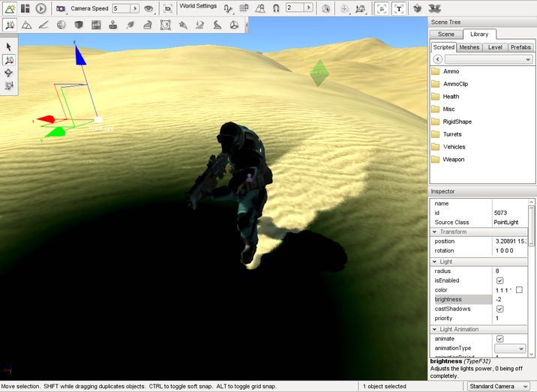Select the Move Selection tool in side palette
537x392 pixels.
click(9, 60)
